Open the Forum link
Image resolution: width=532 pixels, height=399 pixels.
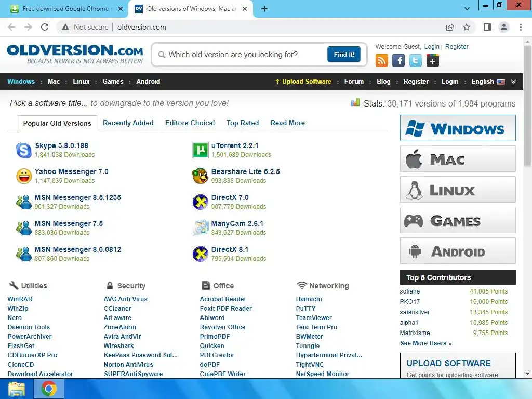[354, 82]
